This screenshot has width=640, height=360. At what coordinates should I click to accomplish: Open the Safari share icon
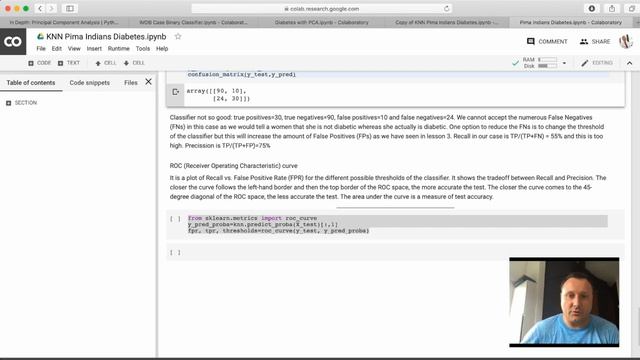tap(612, 8)
